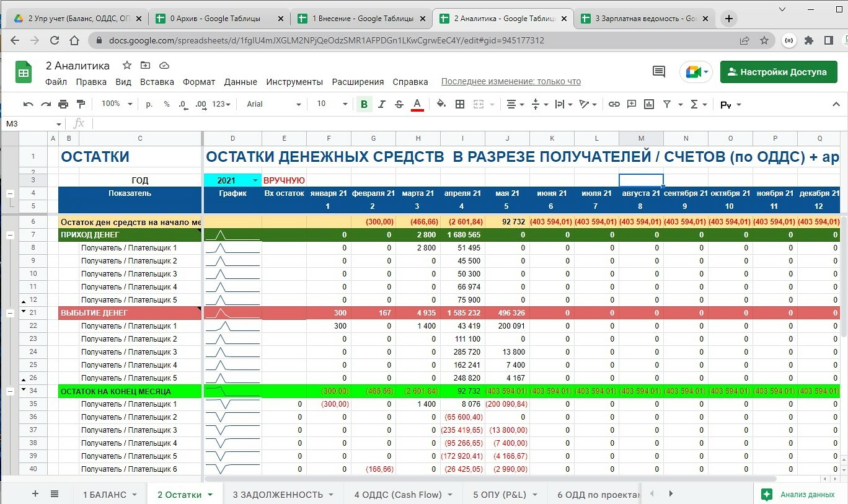Open text rotation dropdown
This screenshot has height=504, width=848.
pyautogui.click(x=588, y=104)
